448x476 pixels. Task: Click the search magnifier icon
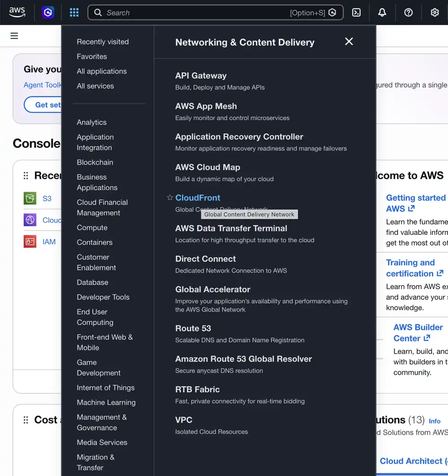coord(98,13)
